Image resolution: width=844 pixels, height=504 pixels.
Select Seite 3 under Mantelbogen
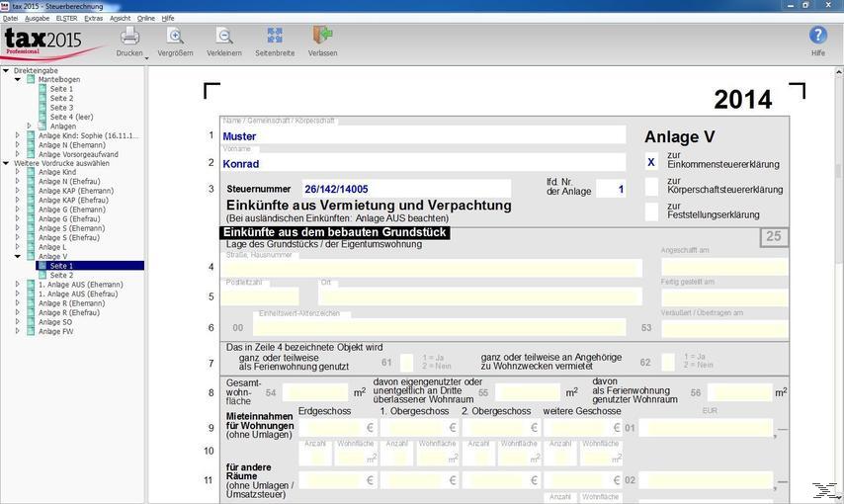coord(61,108)
